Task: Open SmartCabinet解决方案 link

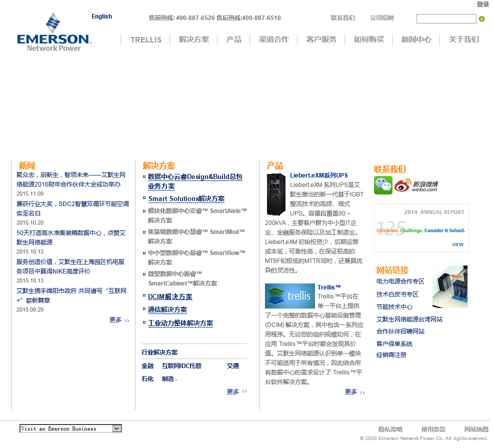Action: [182, 278]
